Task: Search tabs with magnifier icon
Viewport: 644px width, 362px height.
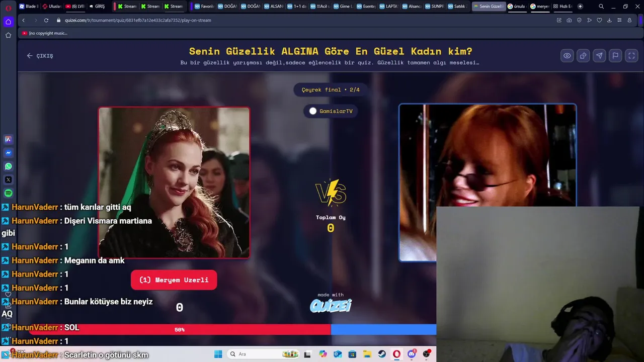Action: [601, 7]
